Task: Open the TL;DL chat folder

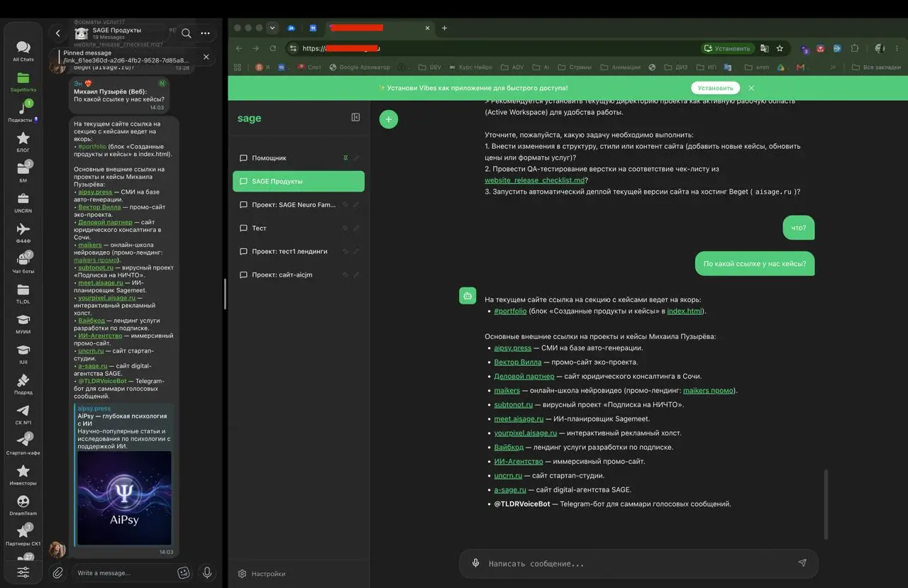Action: (x=23, y=294)
